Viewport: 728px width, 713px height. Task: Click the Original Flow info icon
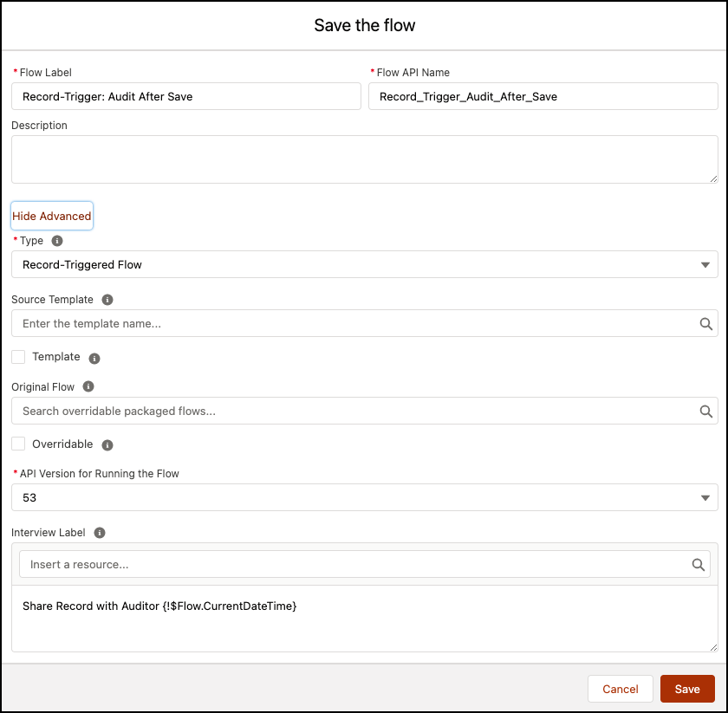coord(88,386)
